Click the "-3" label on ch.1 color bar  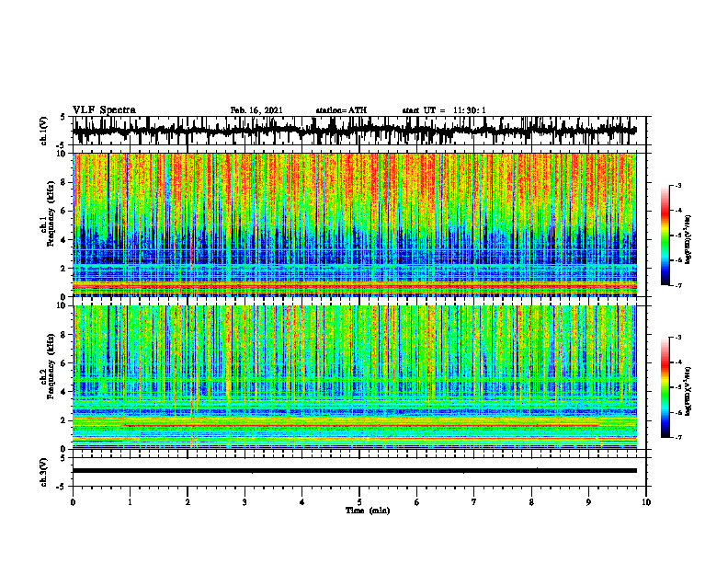[678, 185]
